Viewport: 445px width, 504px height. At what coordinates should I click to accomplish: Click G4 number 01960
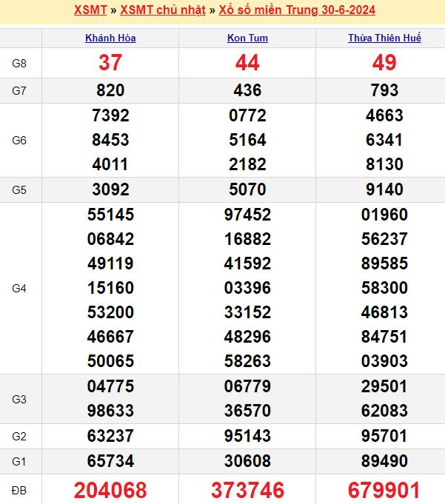coord(384,215)
